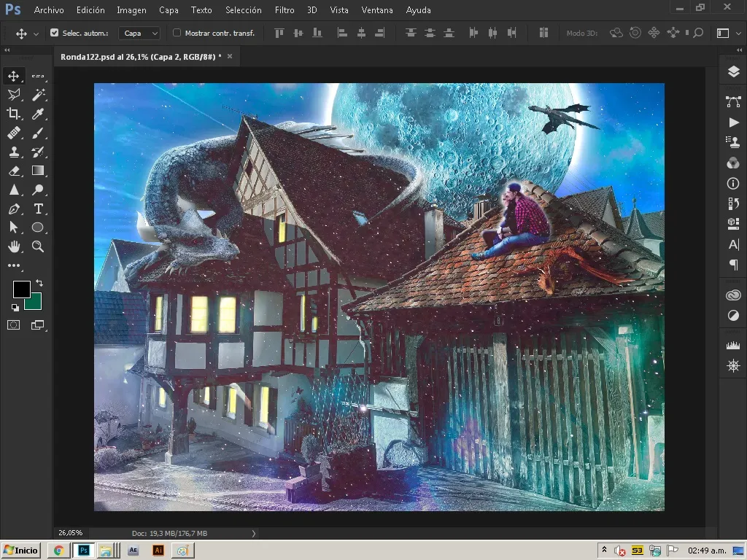Screen dimensions: 747x560
Task: Open the Imagen menu
Action: pyautogui.click(x=131, y=10)
